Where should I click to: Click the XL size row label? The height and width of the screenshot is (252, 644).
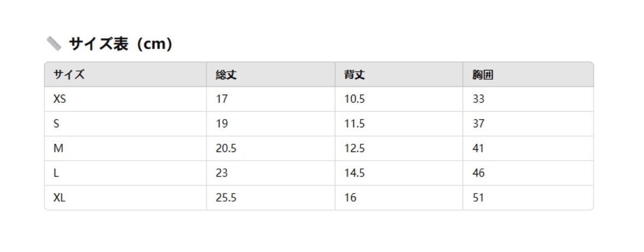[59, 198]
